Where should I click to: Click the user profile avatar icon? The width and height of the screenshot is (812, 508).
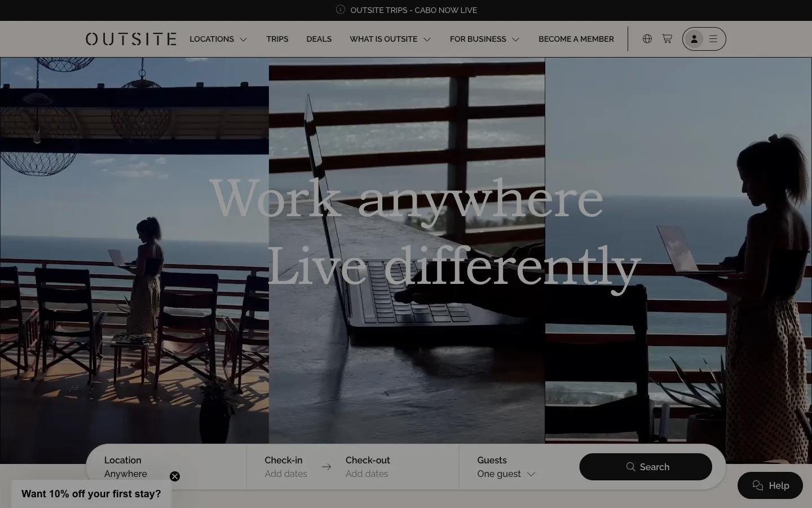click(x=694, y=39)
